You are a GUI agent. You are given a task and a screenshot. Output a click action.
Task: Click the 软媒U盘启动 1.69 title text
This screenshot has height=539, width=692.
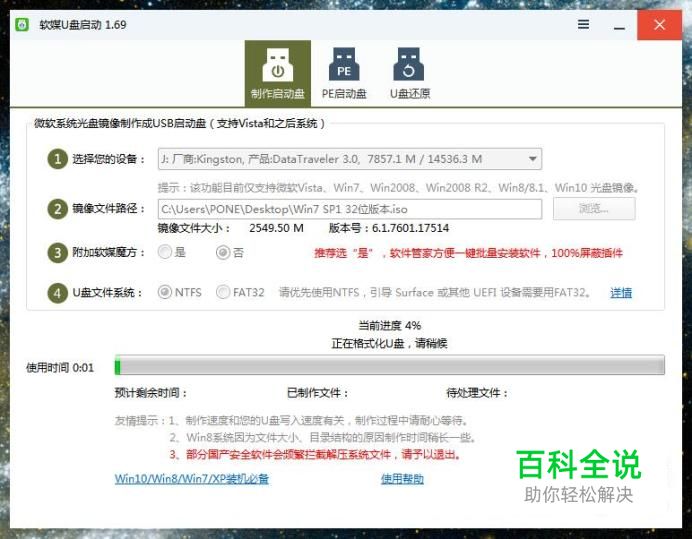83,25
